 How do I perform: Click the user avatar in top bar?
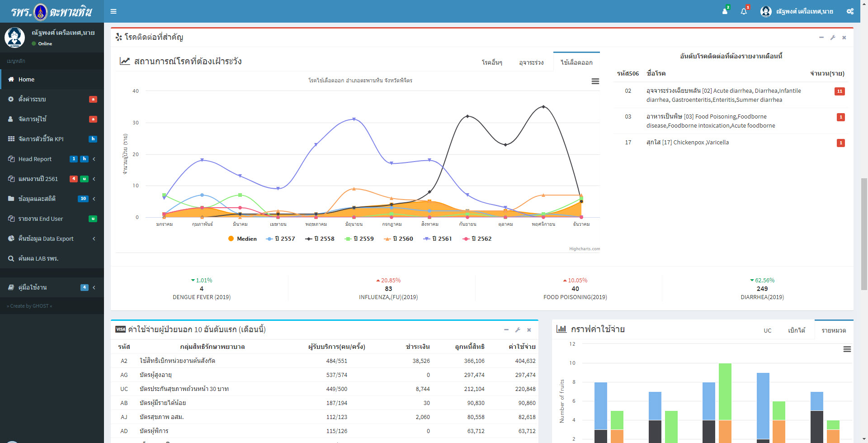[766, 11]
